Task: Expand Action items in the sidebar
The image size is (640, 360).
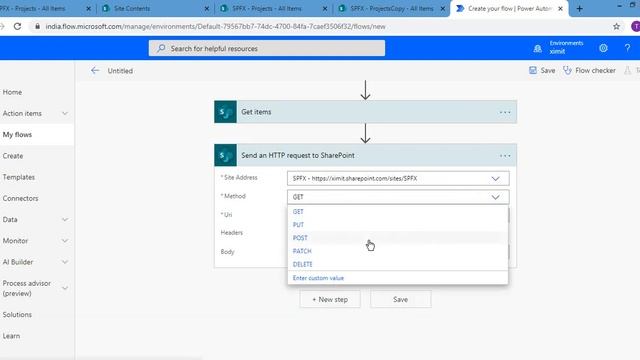Action: 64,113
